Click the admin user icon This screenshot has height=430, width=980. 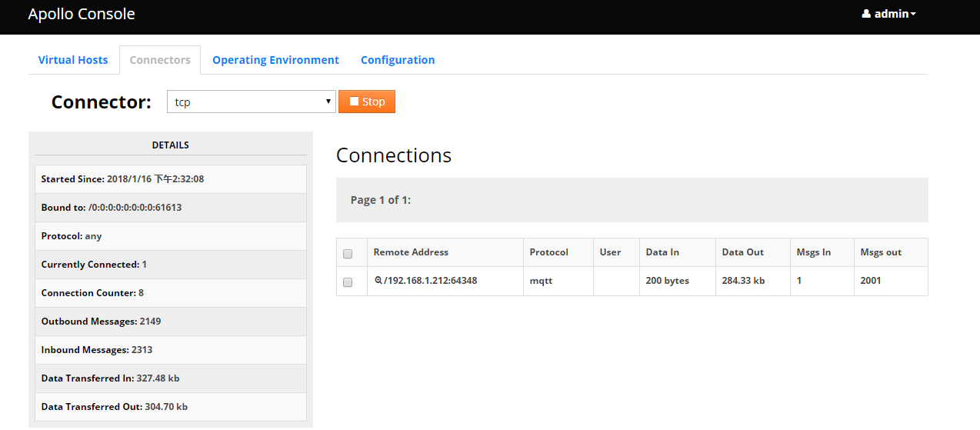[866, 14]
